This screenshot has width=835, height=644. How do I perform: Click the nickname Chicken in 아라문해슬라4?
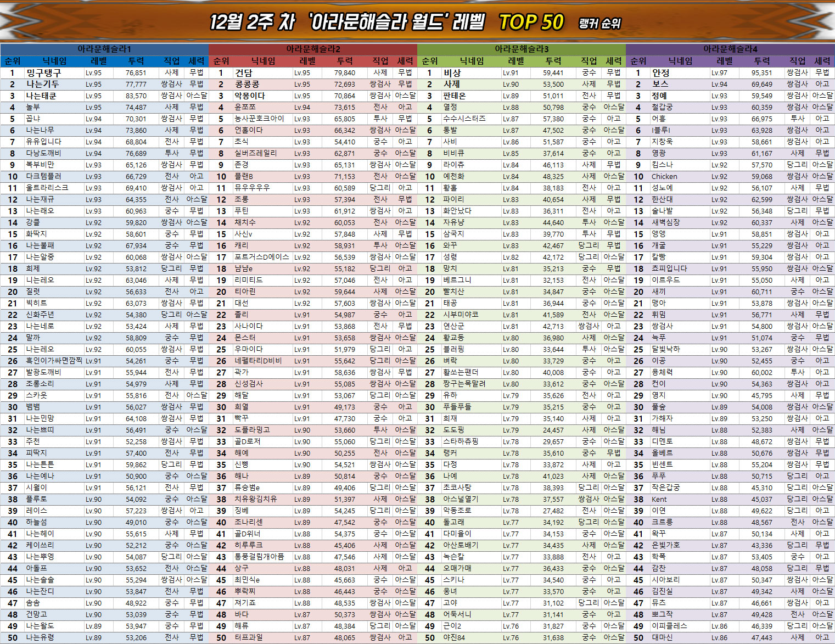pyautogui.click(x=664, y=176)
